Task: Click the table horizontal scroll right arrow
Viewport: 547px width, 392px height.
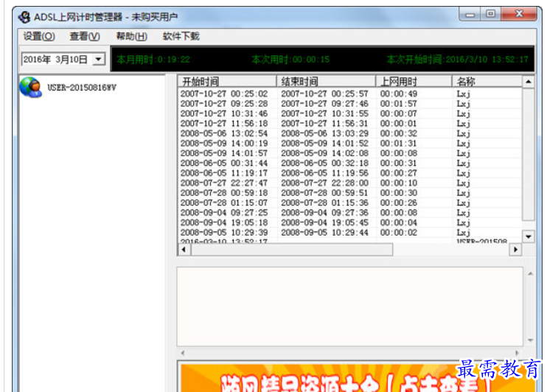Action: coord(515,249)
